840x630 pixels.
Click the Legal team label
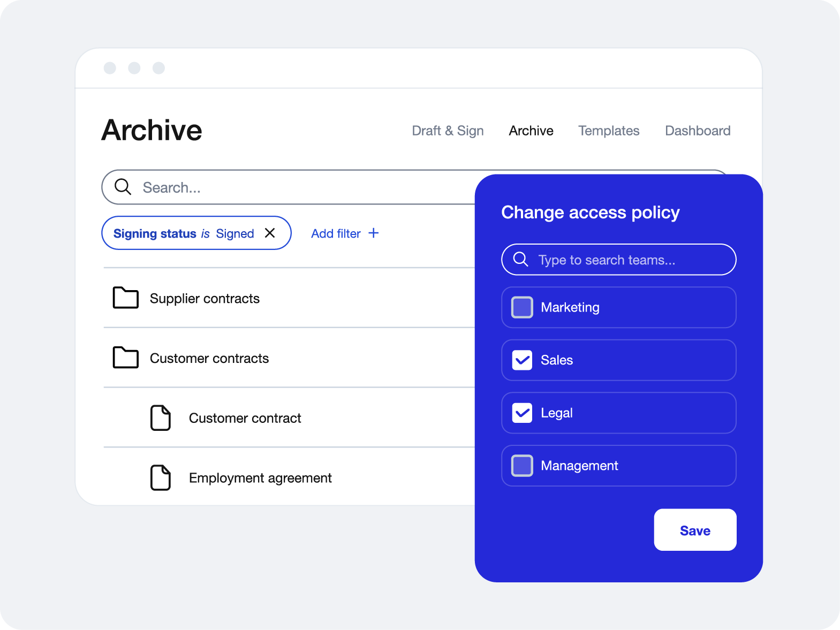pos(557,413)
